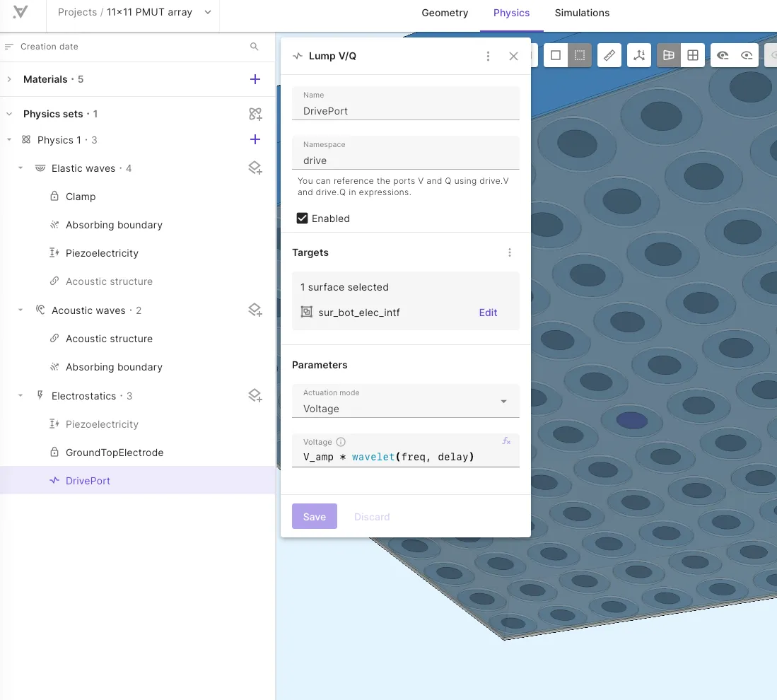Image resolution: width=777 pixels, height=700 pixels.
Task: Add a new material with the plus icon
Action: [255, 79]
